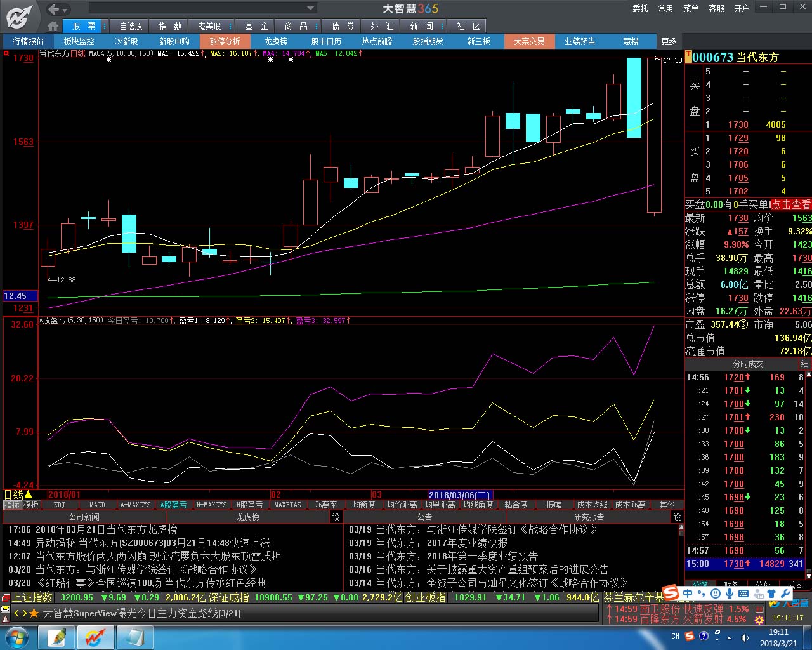Switch to the 指数 tab
812x650 pixels.
(x=170, y=26)
